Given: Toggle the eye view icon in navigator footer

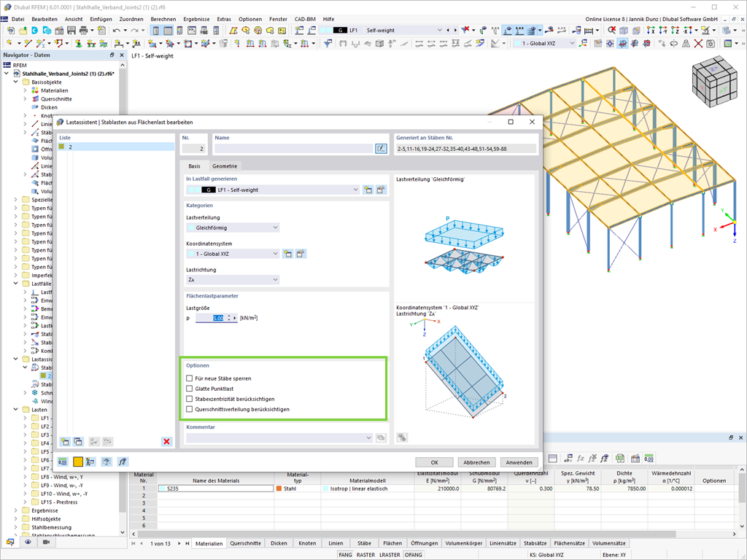Looking at the screenshot, I should pos(28,542).
